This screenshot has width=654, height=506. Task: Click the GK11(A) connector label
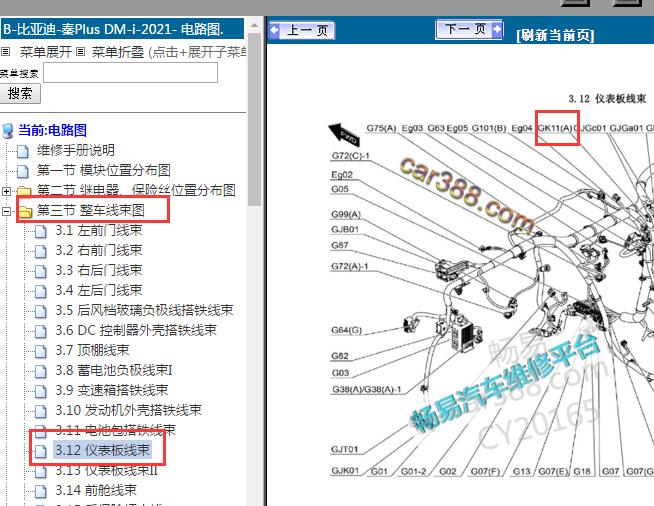coord(555,128)
